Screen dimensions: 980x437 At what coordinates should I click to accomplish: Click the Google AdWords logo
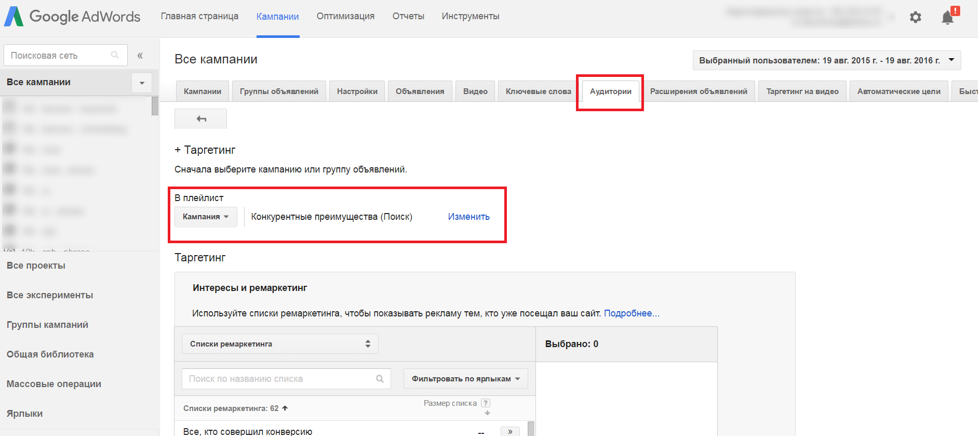point(72,17)
